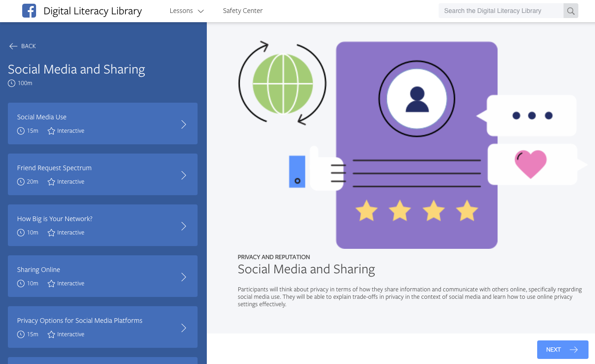This screenshot has height=364, width=595.
Task: Click the Digital Literacy Library search field
Action: point(500,10)
